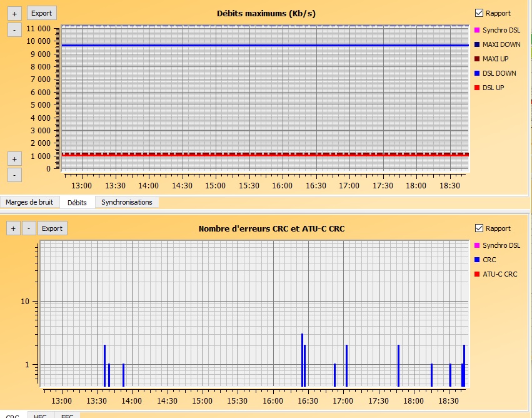
Task: Toggle the Rapport checkbox on the CRC chart
Action: (479, 228)
